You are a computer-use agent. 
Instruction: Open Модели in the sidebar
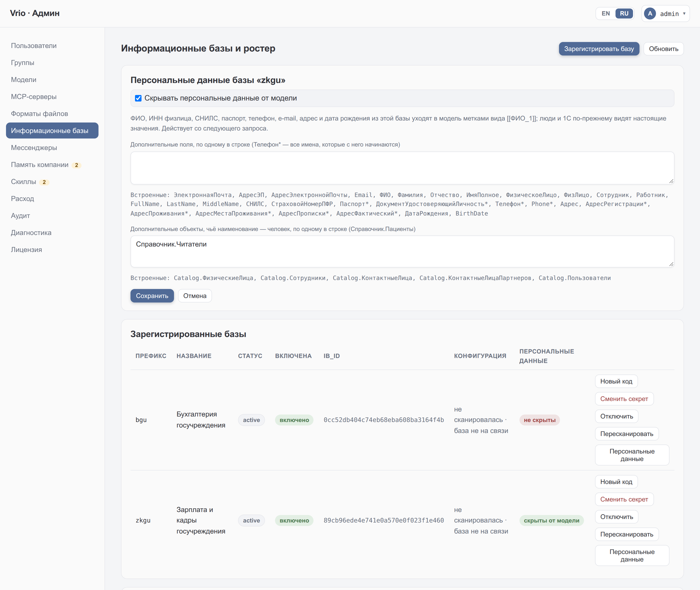coord(52,79)
